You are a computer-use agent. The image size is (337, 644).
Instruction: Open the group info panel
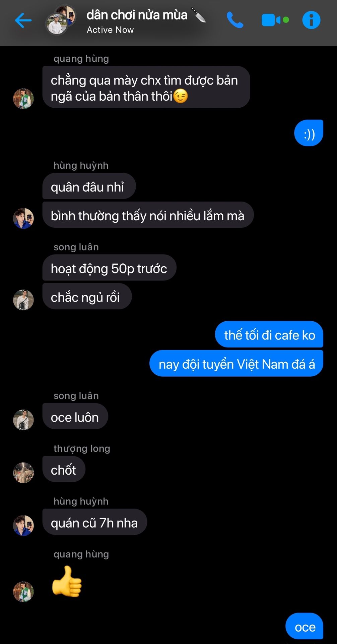pos(311,20)
